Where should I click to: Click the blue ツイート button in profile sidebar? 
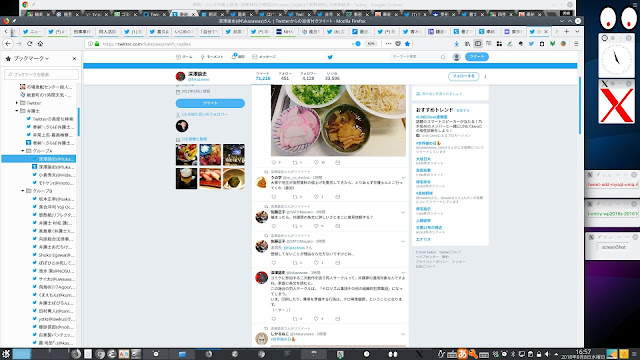pyautogui.click(x=210, y=103)
